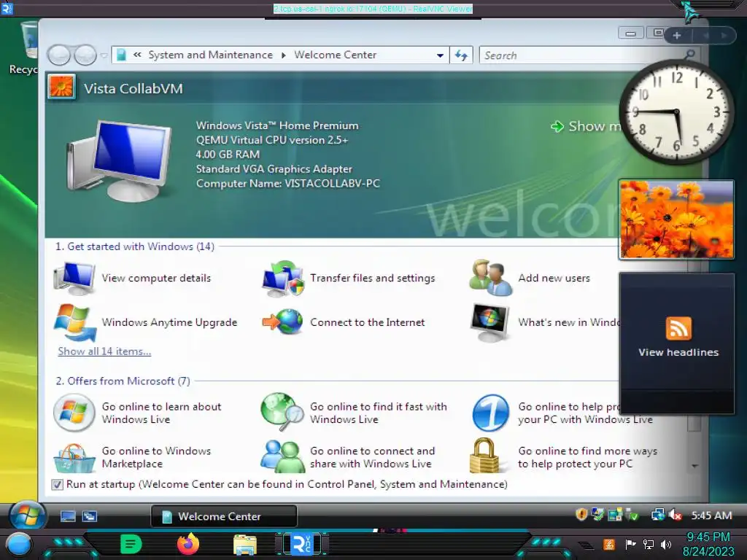Select connect and share Windows Live icon
Viewport: 747px width, 560px height.
(282, 456)
